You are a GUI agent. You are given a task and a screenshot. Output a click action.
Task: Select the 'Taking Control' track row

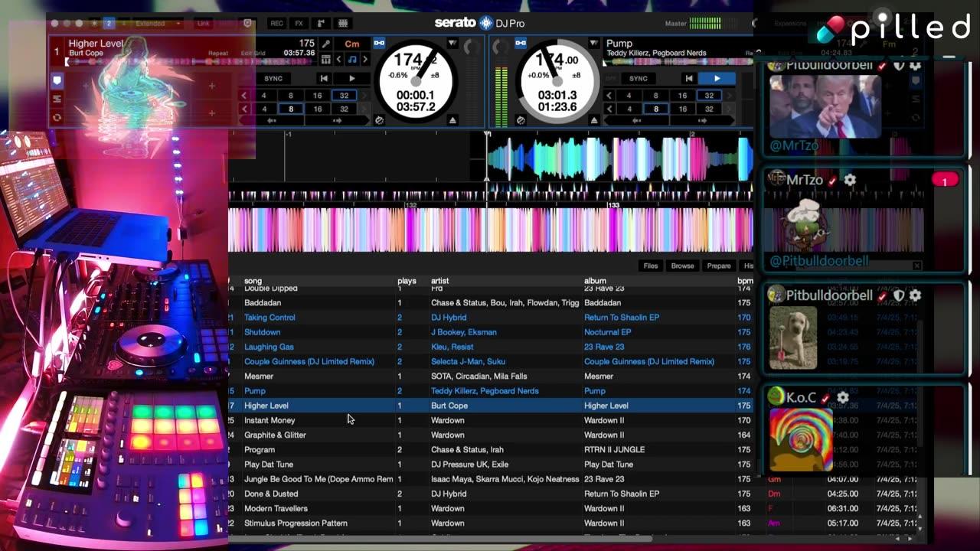(492, 318)
